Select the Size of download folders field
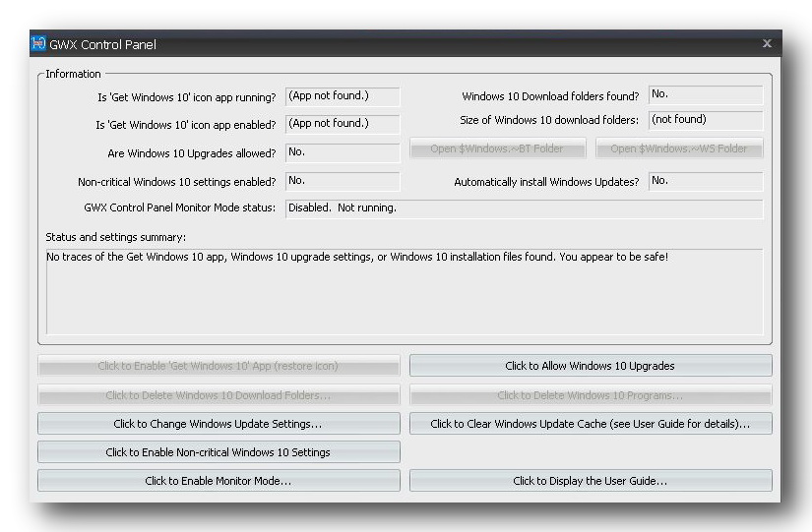The image size is (812, 532). pyautogui.click(x=706, y=120)
